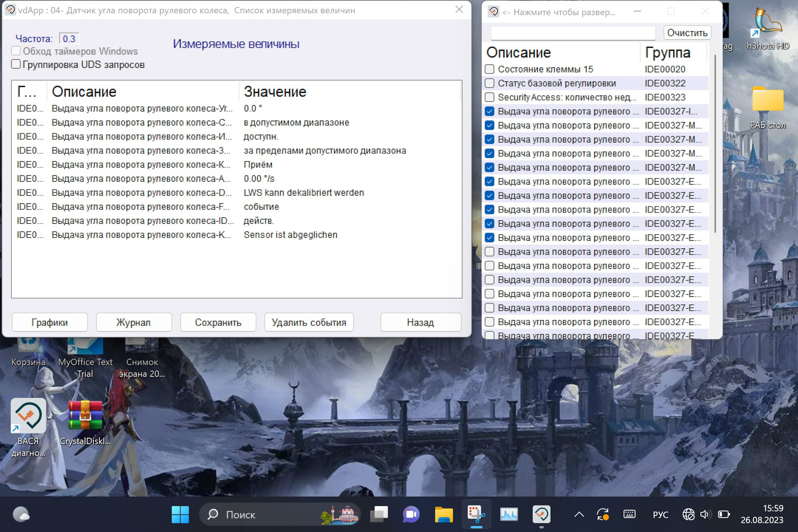The image size is (798, 532).
Task: Minimize the side list panel
Action: click(x=637, y=11)
